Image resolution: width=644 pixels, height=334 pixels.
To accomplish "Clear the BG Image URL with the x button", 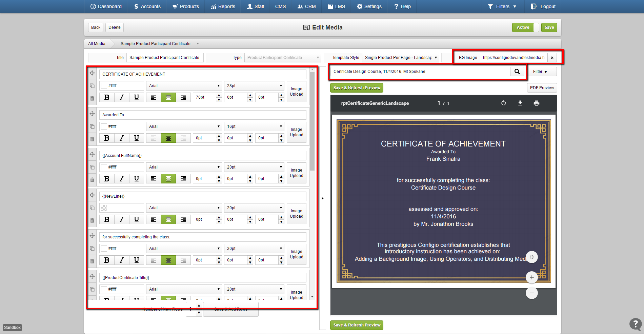I will [x=552, y=58].
